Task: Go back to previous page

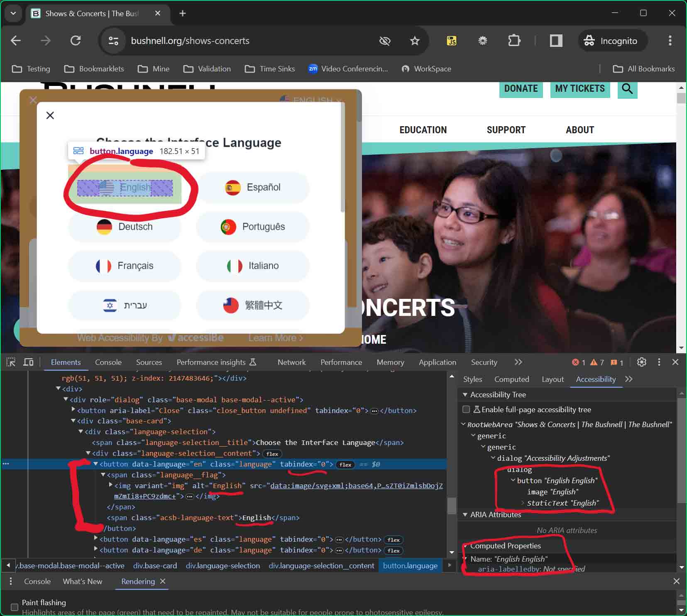Action: tap(16, 41)
